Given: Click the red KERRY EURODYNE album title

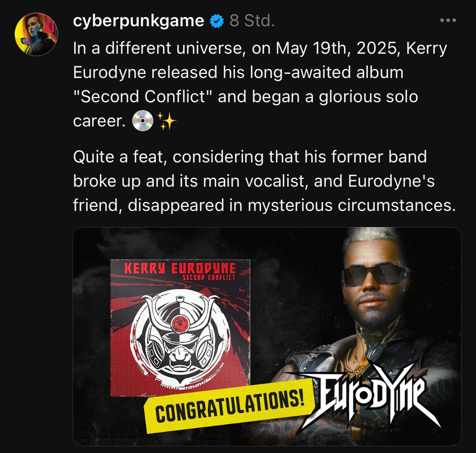Looking at the screenshot, I should coord(180,269).
